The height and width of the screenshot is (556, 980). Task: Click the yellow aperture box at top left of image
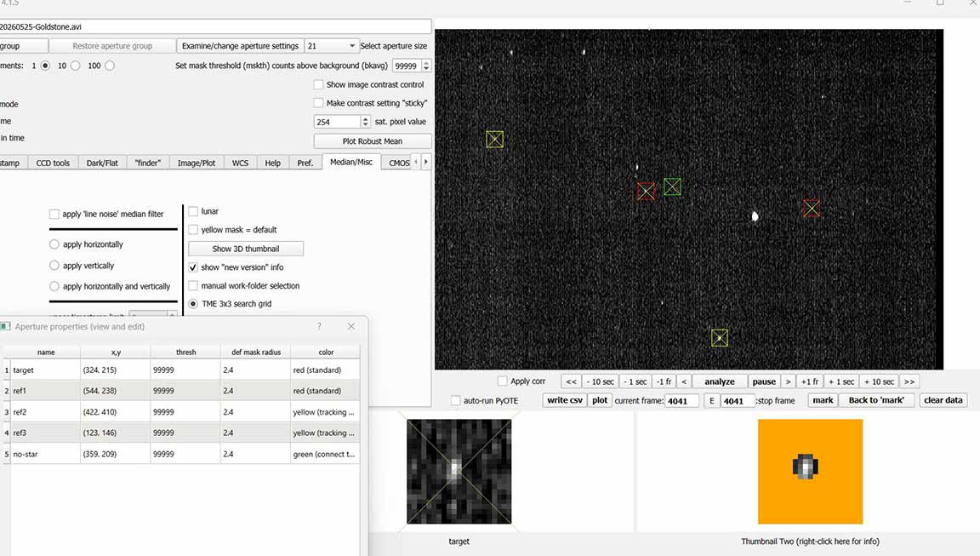(494, 139)
